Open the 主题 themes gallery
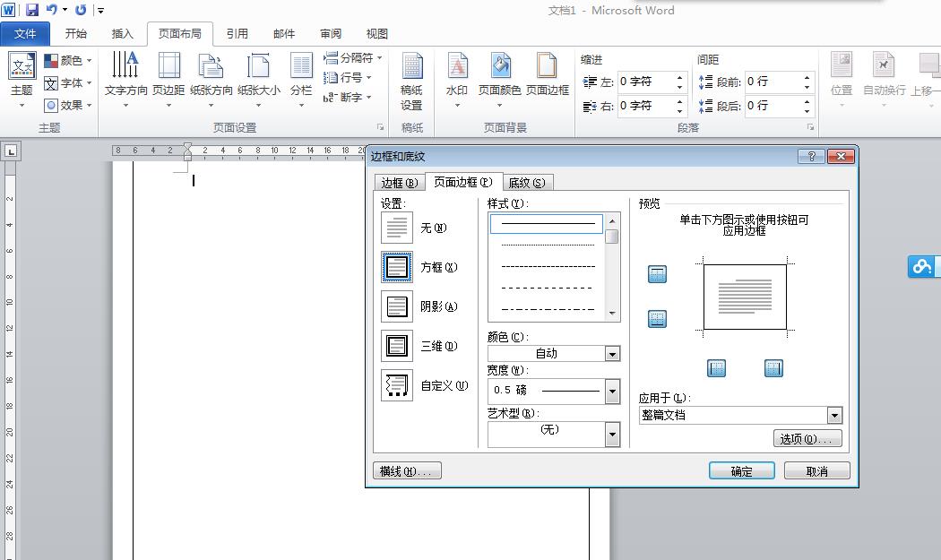 pyautogui.click(x=22, y=80)
